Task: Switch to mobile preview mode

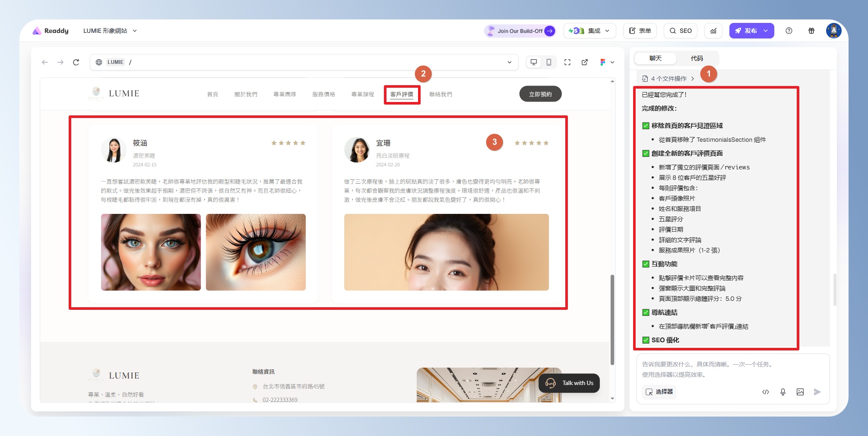Action: [x=549, y=62]
